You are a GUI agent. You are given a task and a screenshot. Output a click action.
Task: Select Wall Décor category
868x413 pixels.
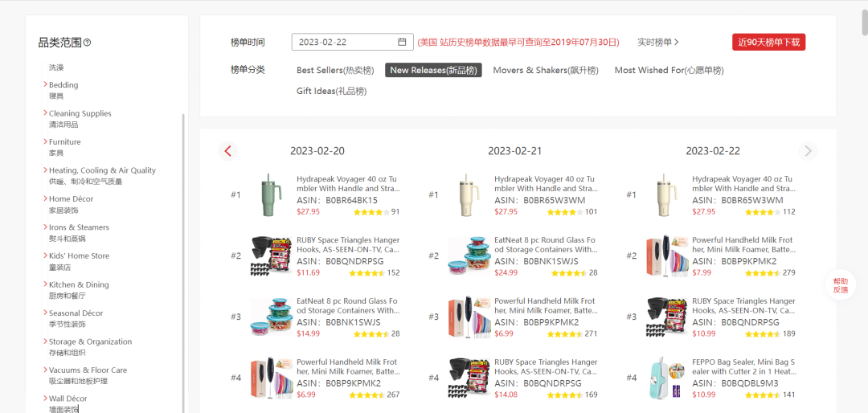[68, 399]
